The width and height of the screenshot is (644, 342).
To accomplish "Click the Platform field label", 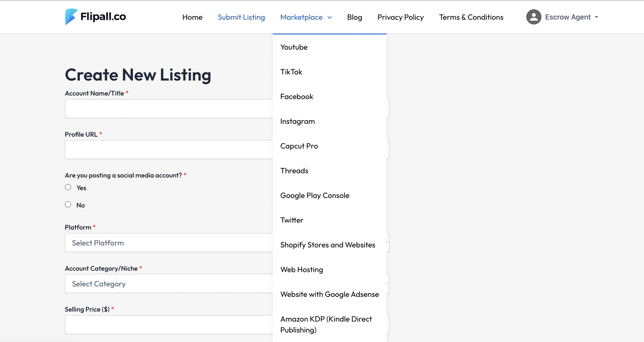I will coord(78,227).
